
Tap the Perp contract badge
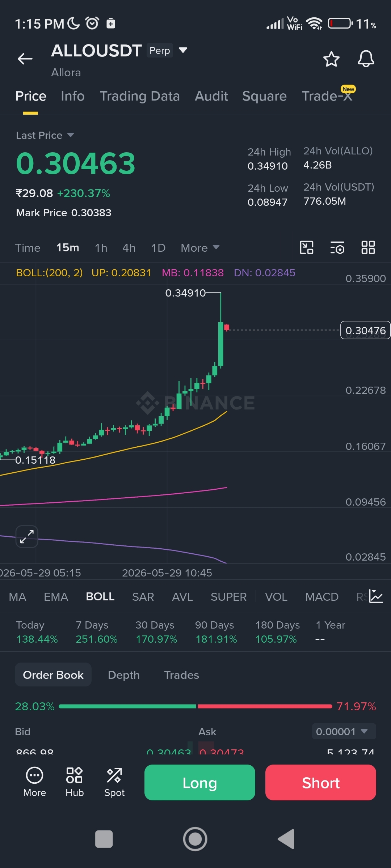pos(160,50)
